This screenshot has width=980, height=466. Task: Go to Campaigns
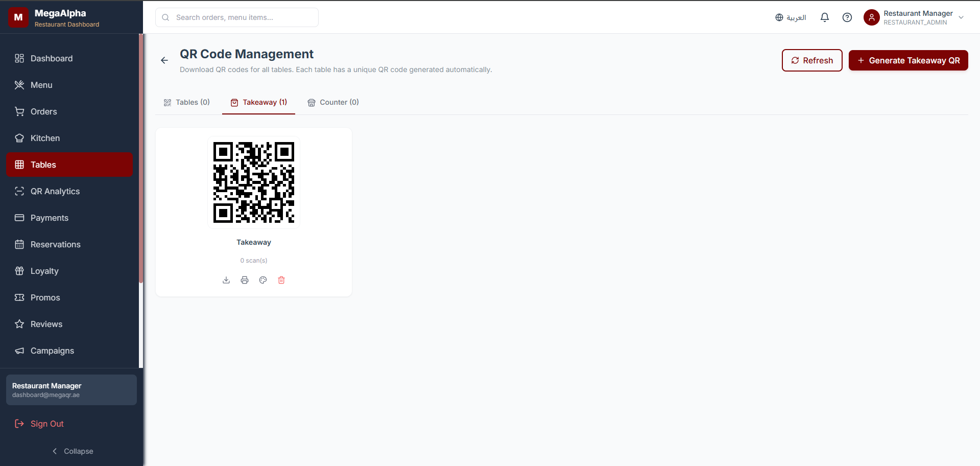pos(69,351)
